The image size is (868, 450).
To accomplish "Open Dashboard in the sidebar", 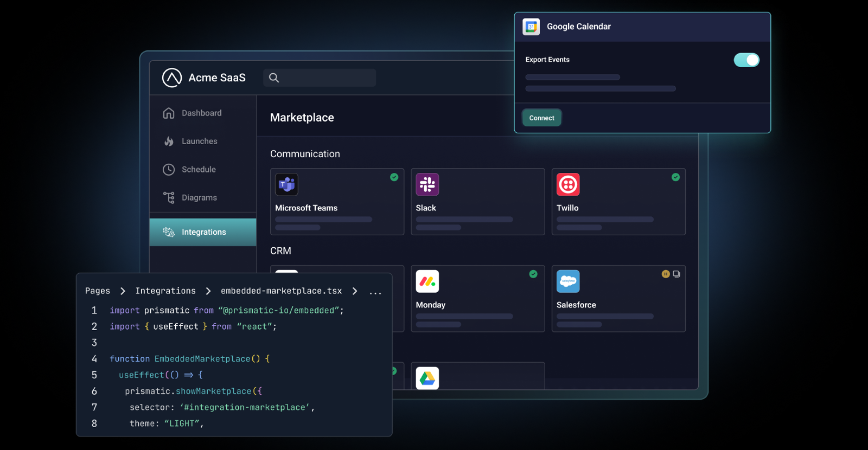I will [x=203, y=113].
